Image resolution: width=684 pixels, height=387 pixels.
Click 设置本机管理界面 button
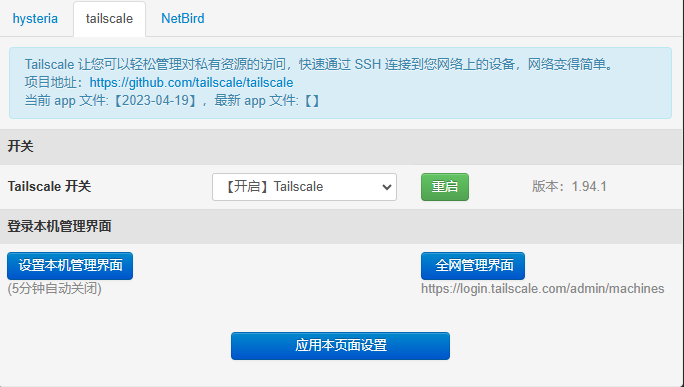click(x=70, y=266)
